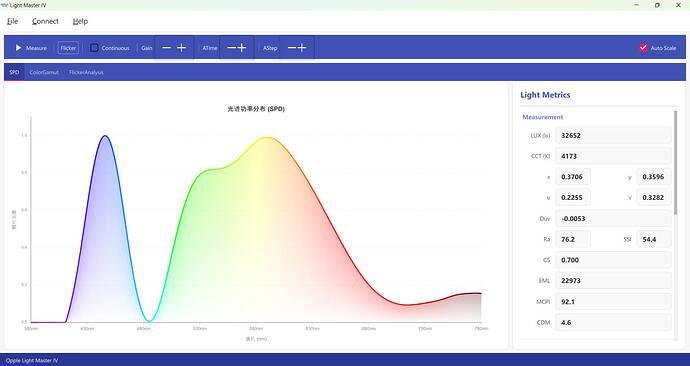Viewport: 690px width, 366px height.
Task: Click the ATime label in toolbar
Action: coord(209,48)
